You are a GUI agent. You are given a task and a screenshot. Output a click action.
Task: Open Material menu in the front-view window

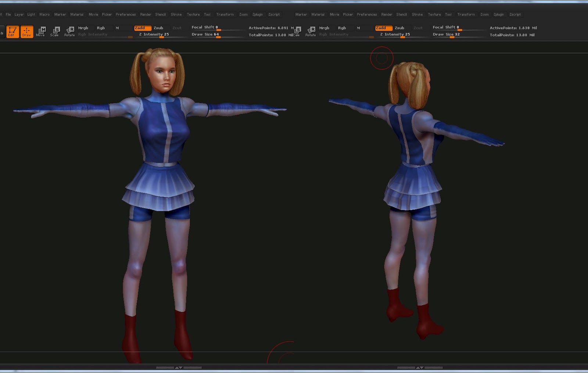pyautogui.click(x=77, y=15)
